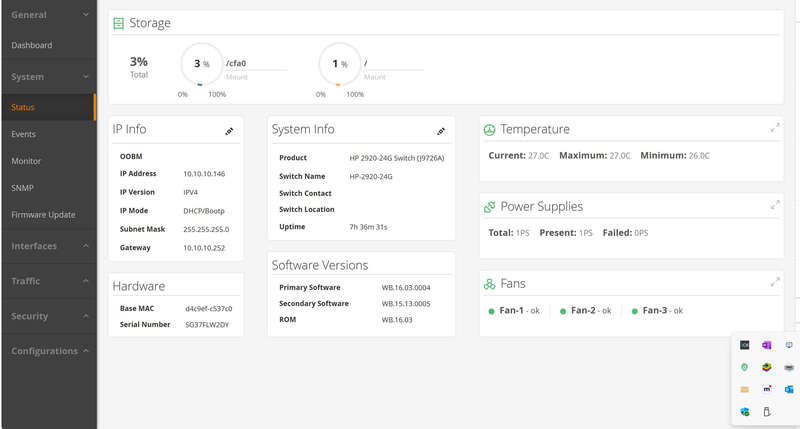Open SNMP settings in sidebar

tap(22, 188)
